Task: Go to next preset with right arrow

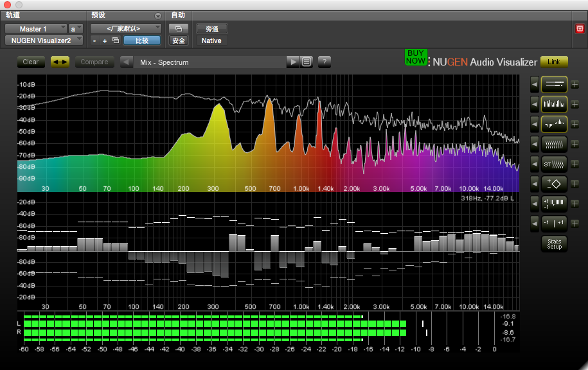Action: coord(292,62)
